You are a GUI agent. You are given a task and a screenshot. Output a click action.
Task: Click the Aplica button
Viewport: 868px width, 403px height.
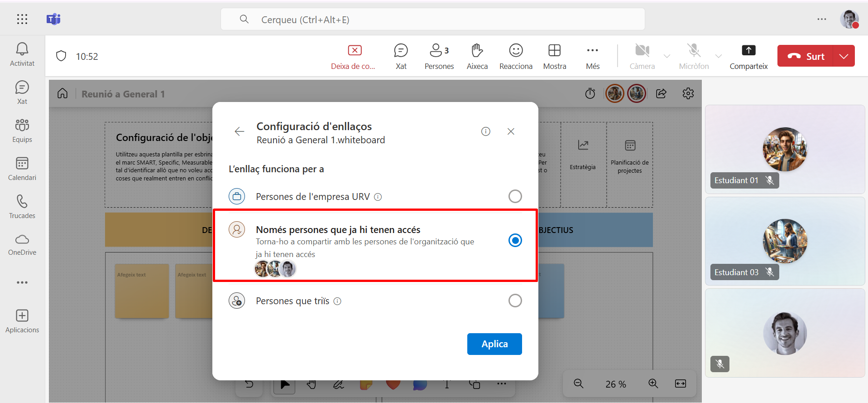click(494, 344)
